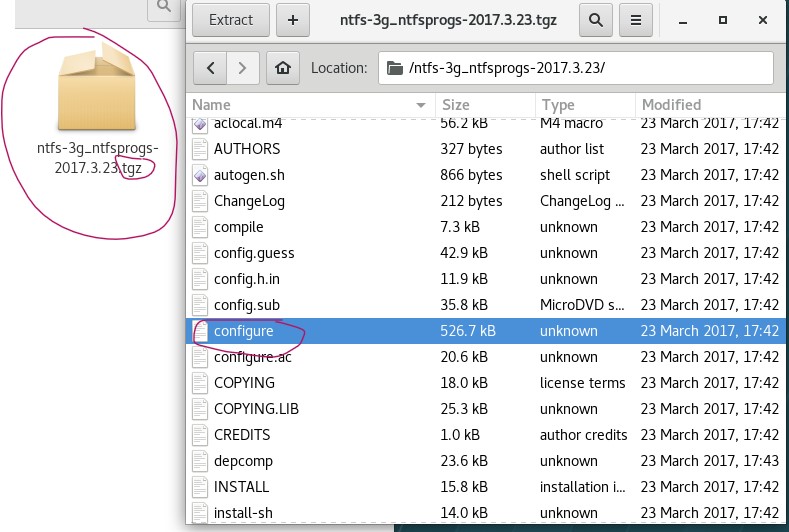Click the COPYING.LIB file name
Screen dimensions: 789x532
point(256,409)
